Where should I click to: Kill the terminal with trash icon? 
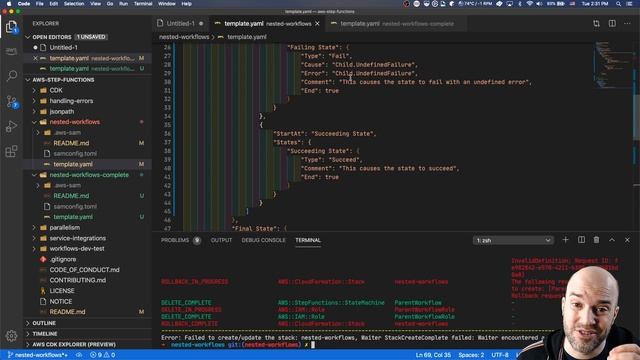596,240
